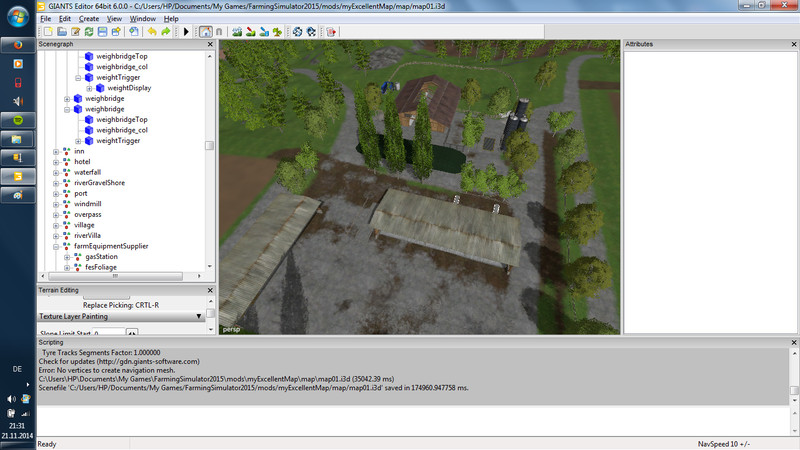This screenshot has height=450, width=800.
Task: Close the Scripting panel
Action: point(794,342)
